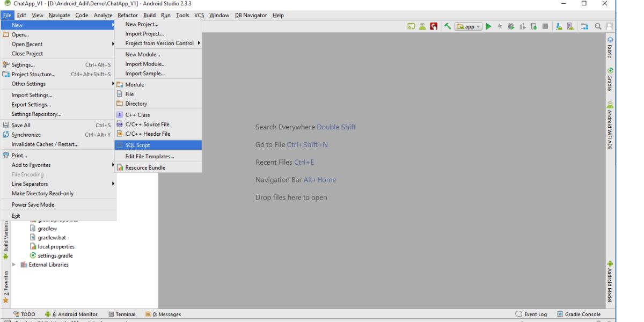
Task: Open the Build Variants side tab
Action: click(x=6, y=239)
